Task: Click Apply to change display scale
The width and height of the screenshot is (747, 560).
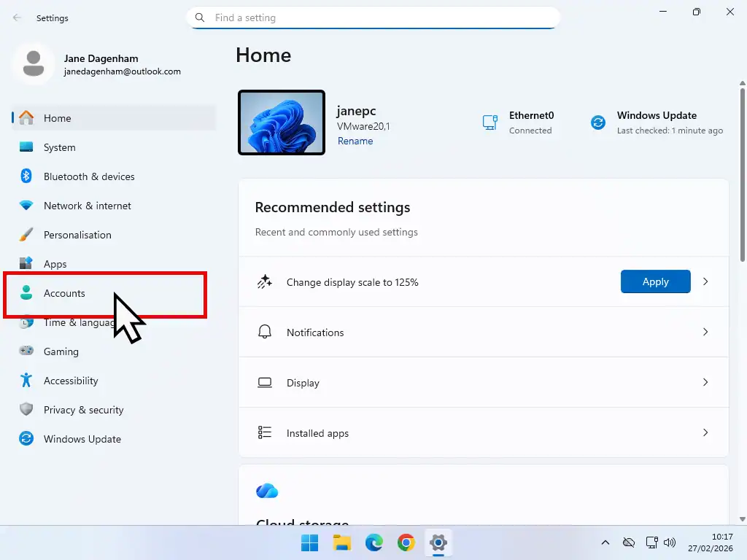Action: click(655, 281)
